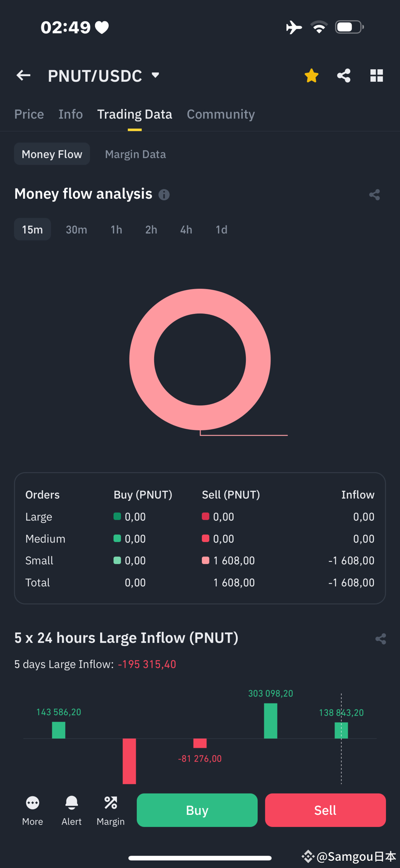Switch to the Margin Data sub-tab

coord(135,154)
